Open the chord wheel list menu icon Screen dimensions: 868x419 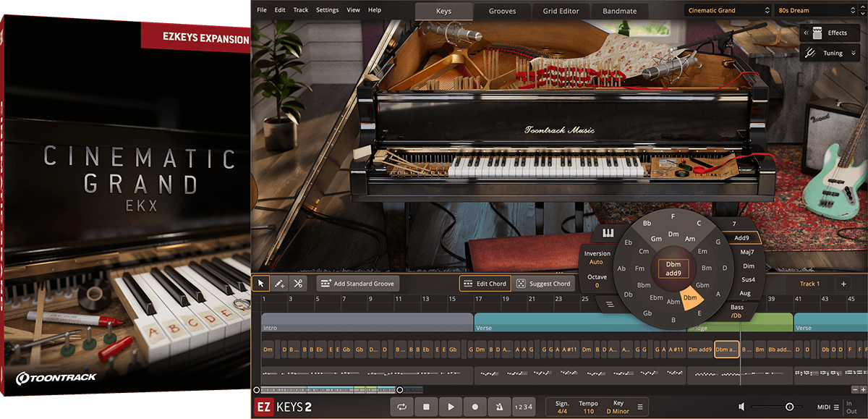610,304
